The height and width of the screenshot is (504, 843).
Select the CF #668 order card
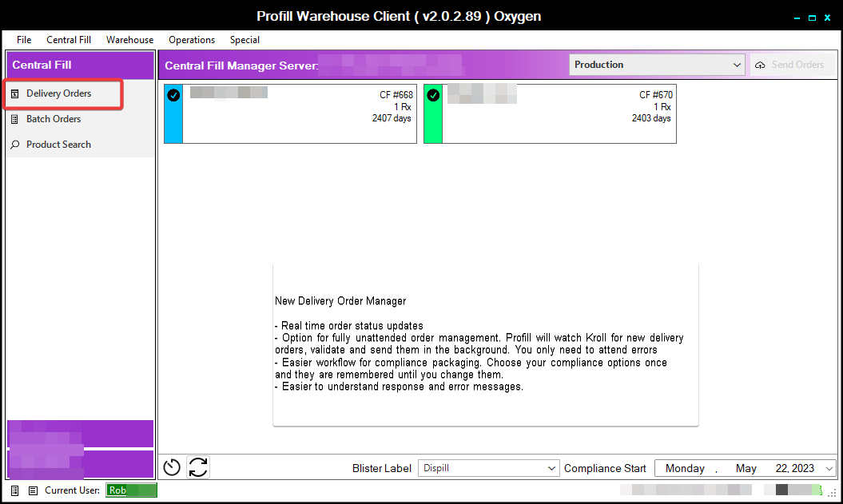(290, 113)
